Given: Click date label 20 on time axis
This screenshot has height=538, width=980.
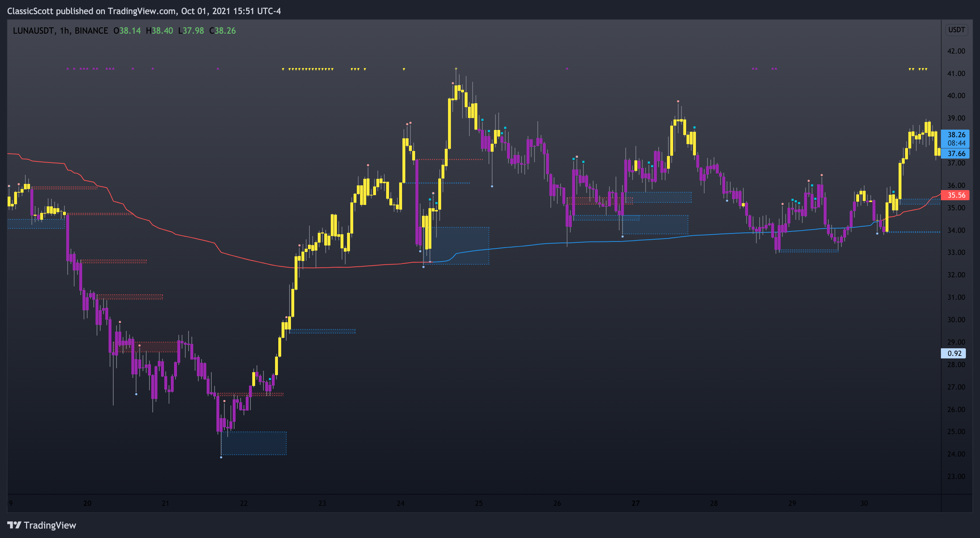Looking at the screenshot, I should [87, 503].
